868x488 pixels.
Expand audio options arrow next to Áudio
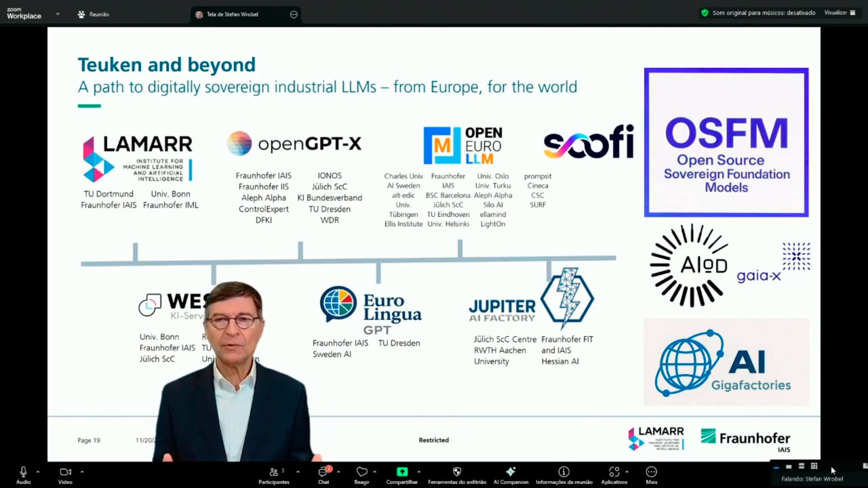click(38, 472)
